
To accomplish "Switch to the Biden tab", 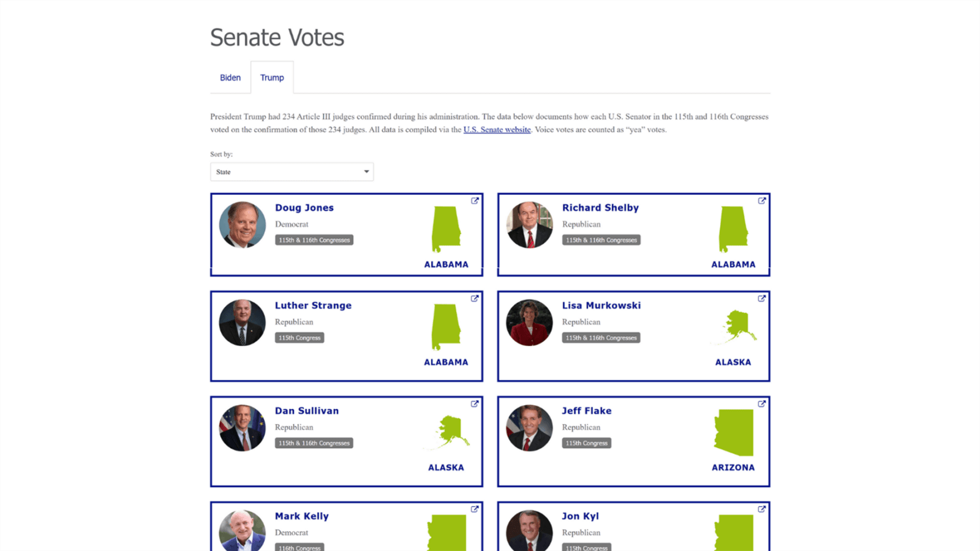I will (230, 78).
